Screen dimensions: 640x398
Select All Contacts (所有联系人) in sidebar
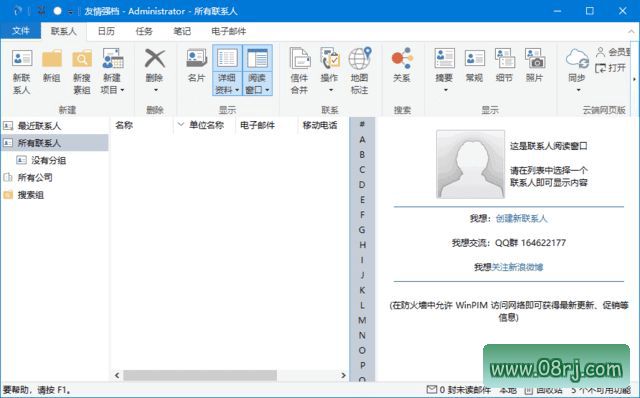tap(55, 143)
